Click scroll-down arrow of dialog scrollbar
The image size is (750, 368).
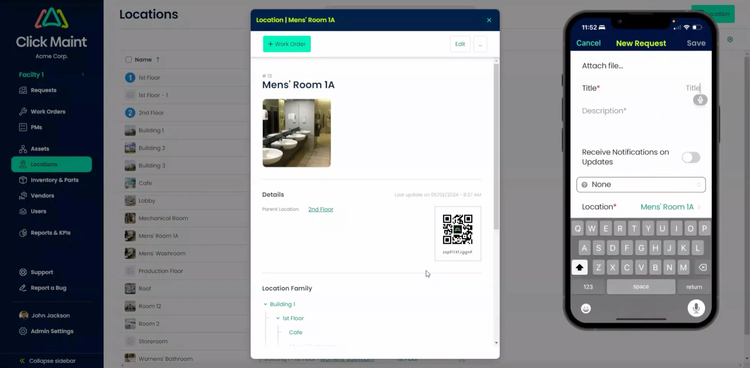click(x=496, y=343)
